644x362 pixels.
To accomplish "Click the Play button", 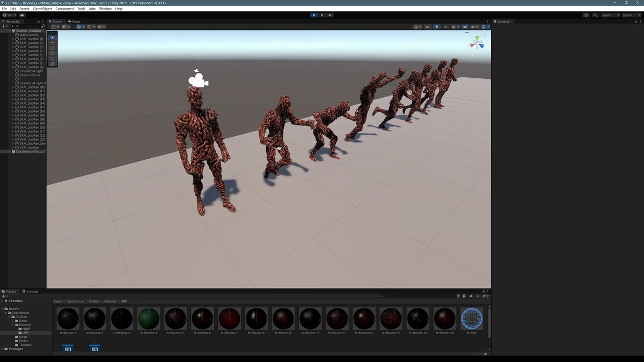I will [313, 15].
